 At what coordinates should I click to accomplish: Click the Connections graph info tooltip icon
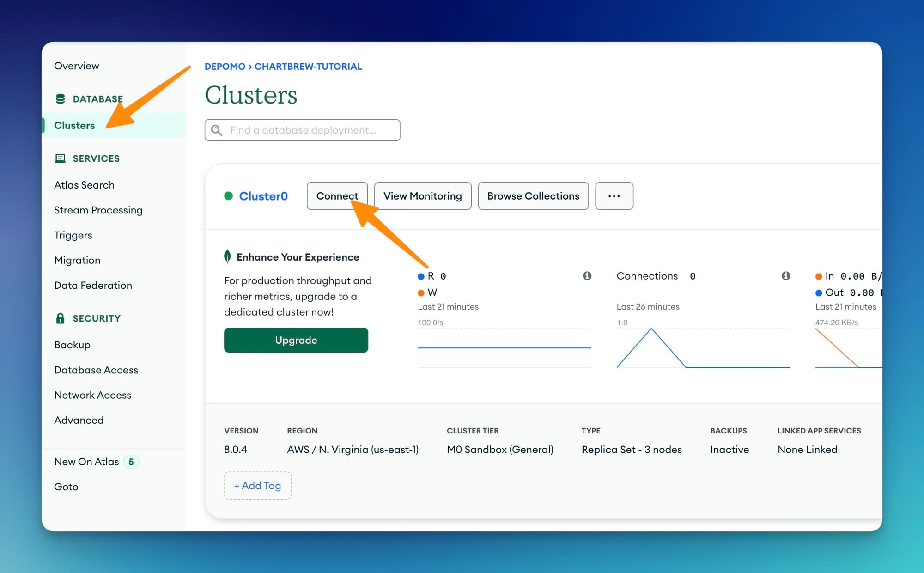pos(785,276)
